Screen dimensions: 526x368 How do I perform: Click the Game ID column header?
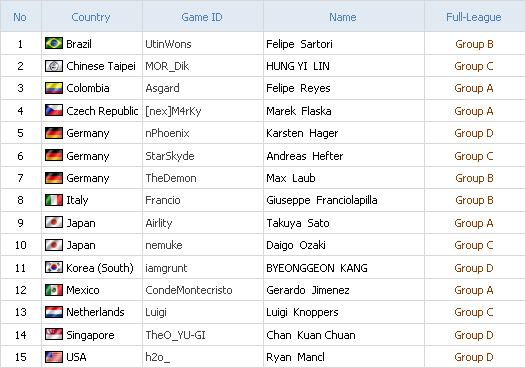pos(202,17)
